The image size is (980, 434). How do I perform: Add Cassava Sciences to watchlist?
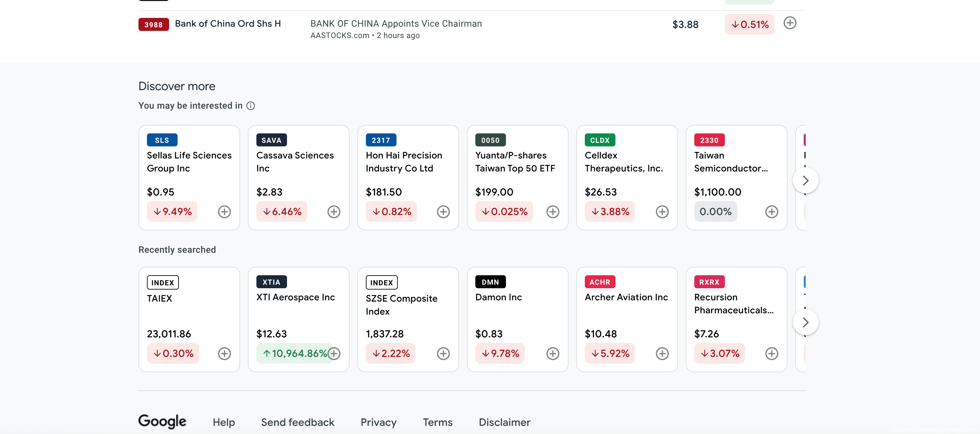(334, 212)
